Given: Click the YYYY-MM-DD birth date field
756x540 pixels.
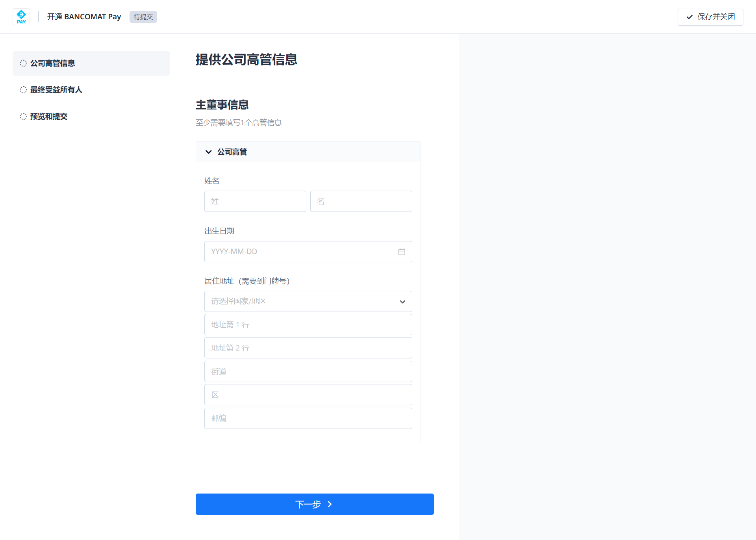Looking at the screenshot, I should 308,252.
